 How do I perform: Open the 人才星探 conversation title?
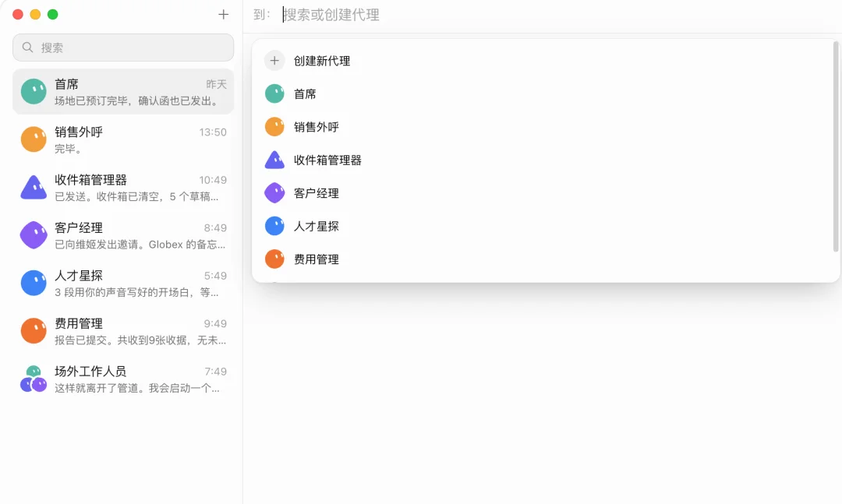click(79, 275)
